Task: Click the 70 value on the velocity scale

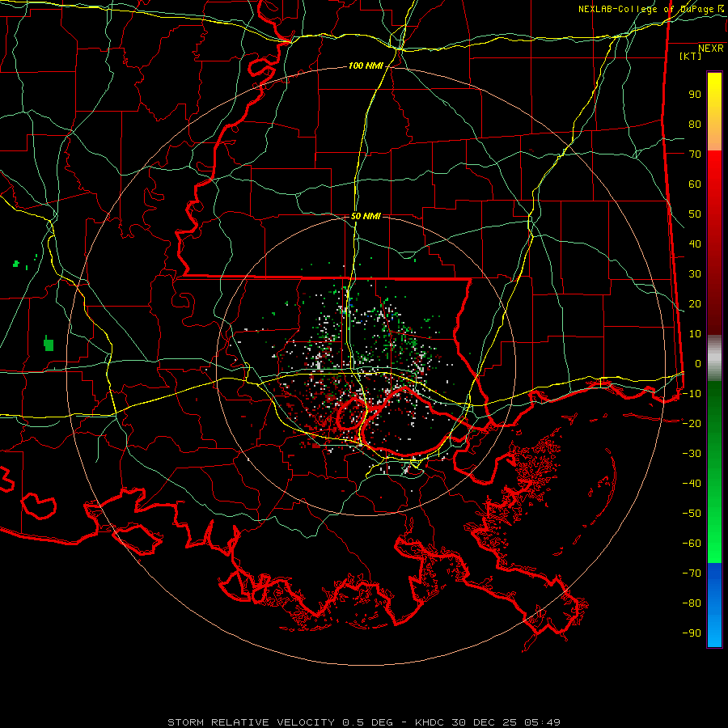Action: pos(695,154)
